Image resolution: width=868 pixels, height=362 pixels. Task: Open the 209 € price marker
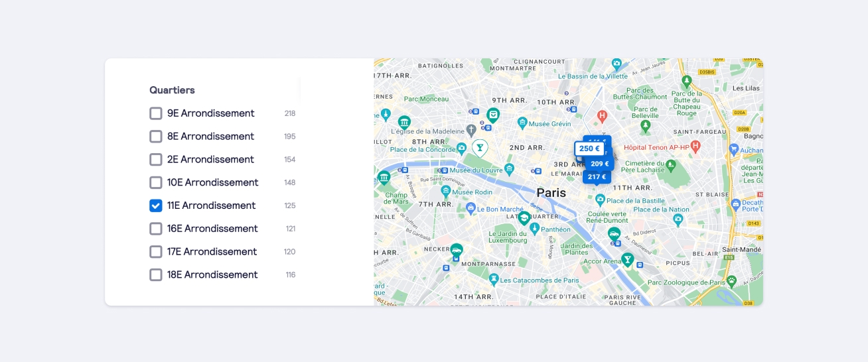[599, 164]
